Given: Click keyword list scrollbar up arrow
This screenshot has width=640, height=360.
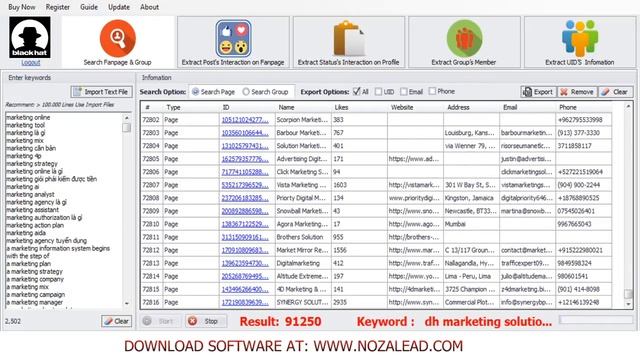Looking at the screenshot, I should [127, 118].
